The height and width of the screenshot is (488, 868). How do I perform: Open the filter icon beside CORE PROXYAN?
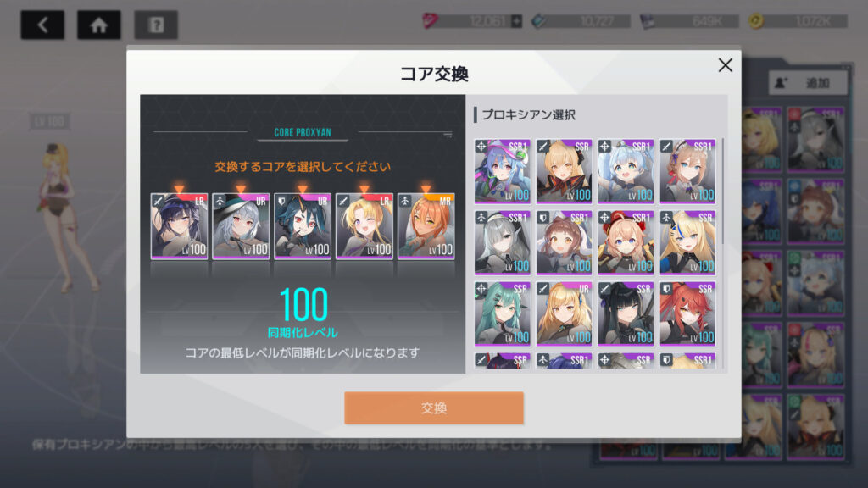(448, 135)
